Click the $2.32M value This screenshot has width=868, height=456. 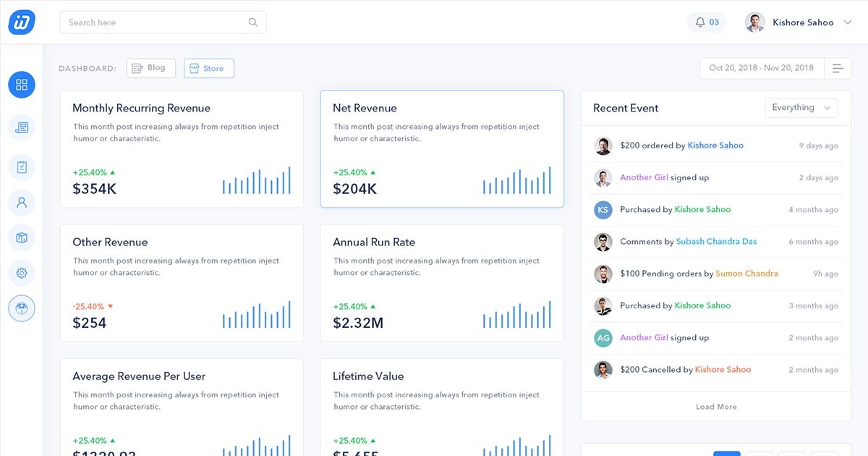[358, 323]
